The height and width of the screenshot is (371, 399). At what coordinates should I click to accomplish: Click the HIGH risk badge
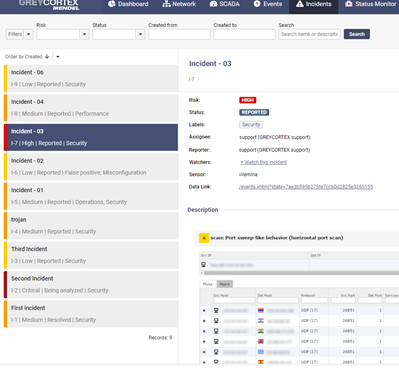pos(247,100)
